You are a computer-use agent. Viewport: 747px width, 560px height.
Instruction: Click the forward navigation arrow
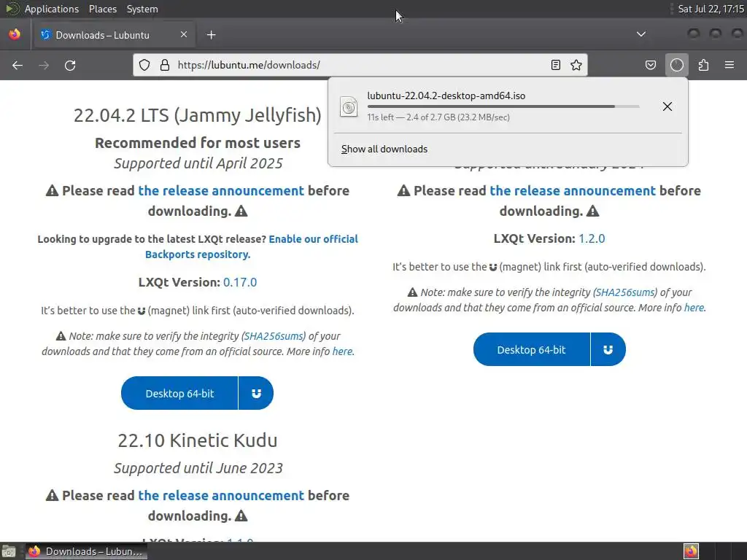pos(44,65)
